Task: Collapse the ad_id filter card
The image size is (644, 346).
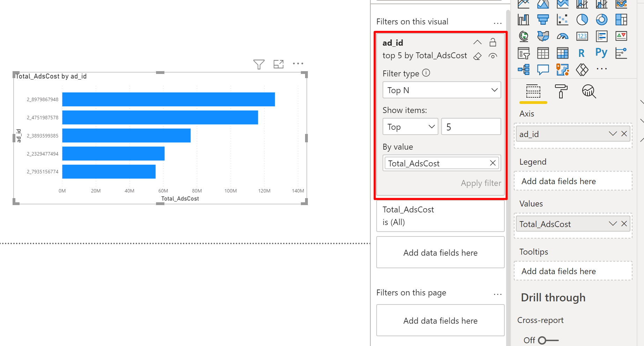Action: point(477,43)
